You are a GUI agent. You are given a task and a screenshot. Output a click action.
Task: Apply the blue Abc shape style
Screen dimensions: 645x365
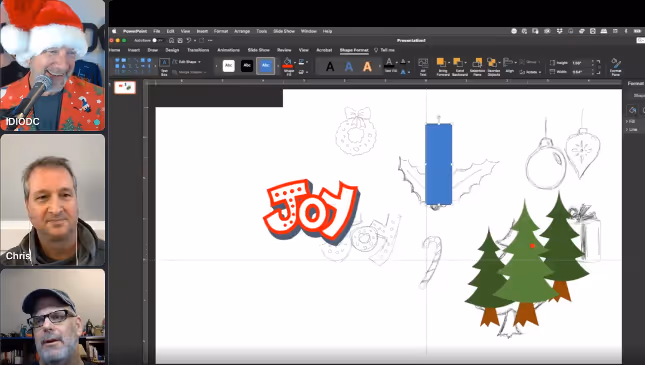(265, 66)
